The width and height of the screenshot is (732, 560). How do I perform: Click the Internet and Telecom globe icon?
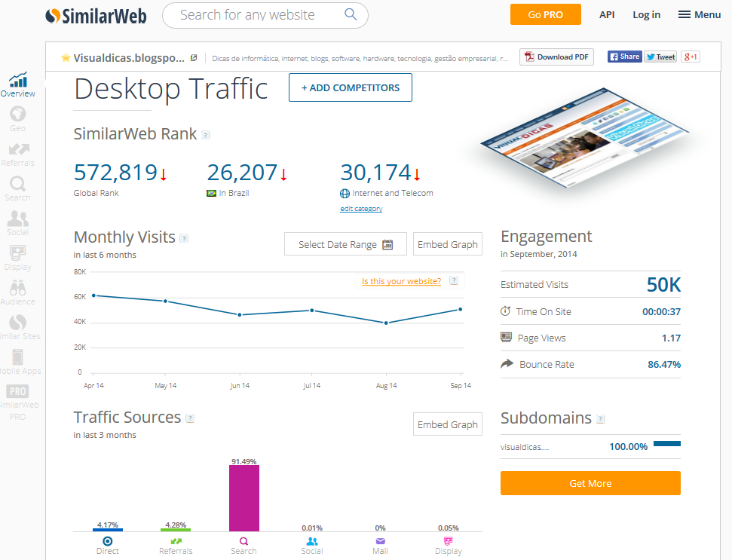coord(345,193)
